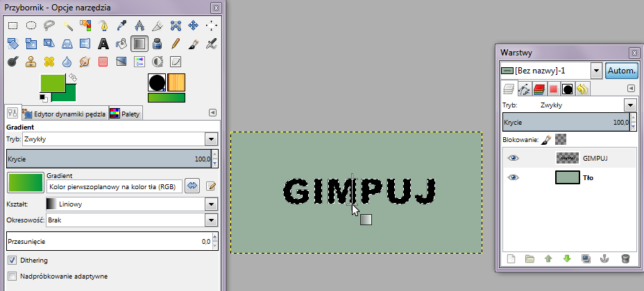Viewport: 644px width, 291px height.
Task: Select the Color Picker eyedropper tool
Action: [x=121, y=26]
